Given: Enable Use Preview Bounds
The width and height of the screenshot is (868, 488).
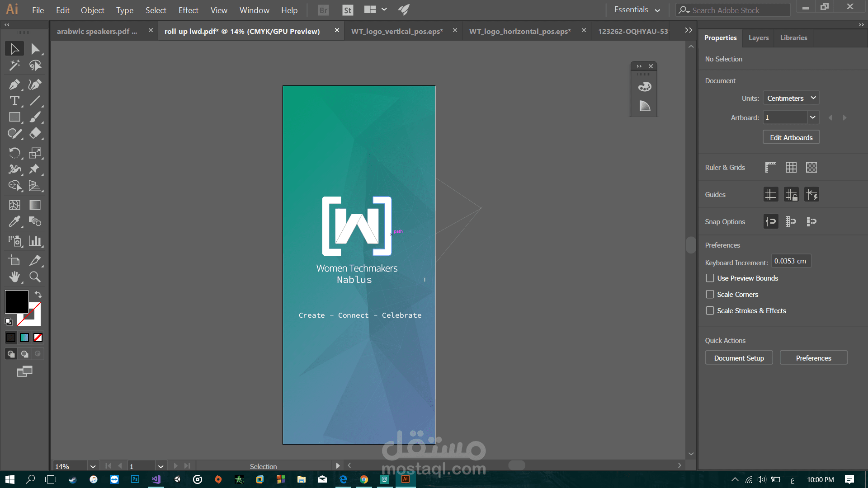Looking at the screenshot, I should (710, 278).
